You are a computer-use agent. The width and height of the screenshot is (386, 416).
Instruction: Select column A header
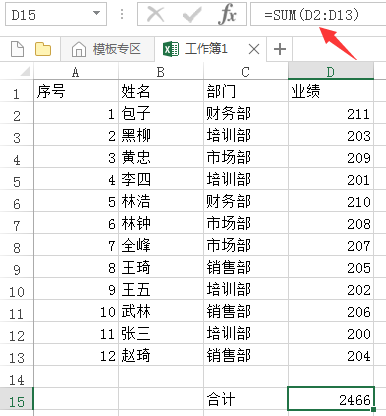point(76,72)
